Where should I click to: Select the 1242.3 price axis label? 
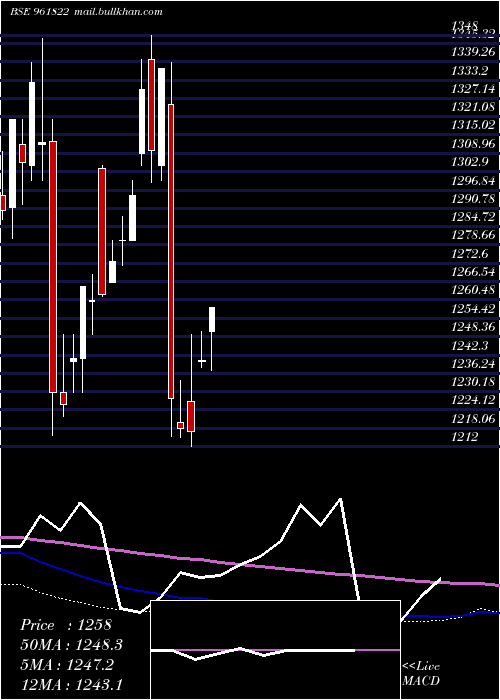click(470, 346)
